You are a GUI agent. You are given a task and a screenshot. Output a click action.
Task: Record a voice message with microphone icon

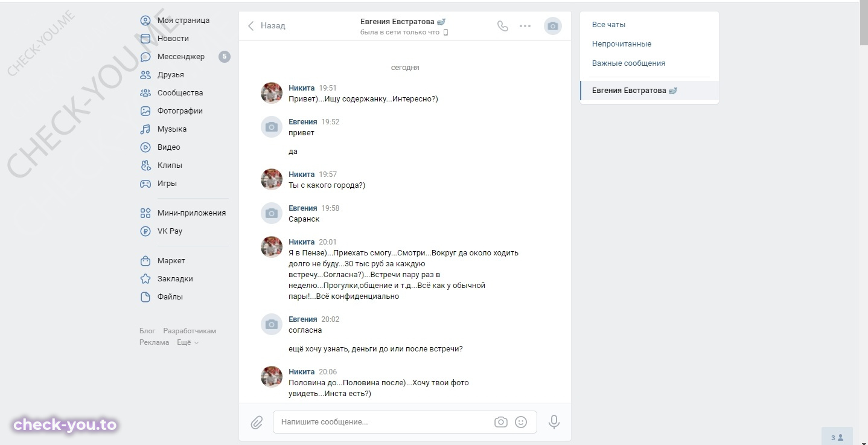click(x=554, y=422)
